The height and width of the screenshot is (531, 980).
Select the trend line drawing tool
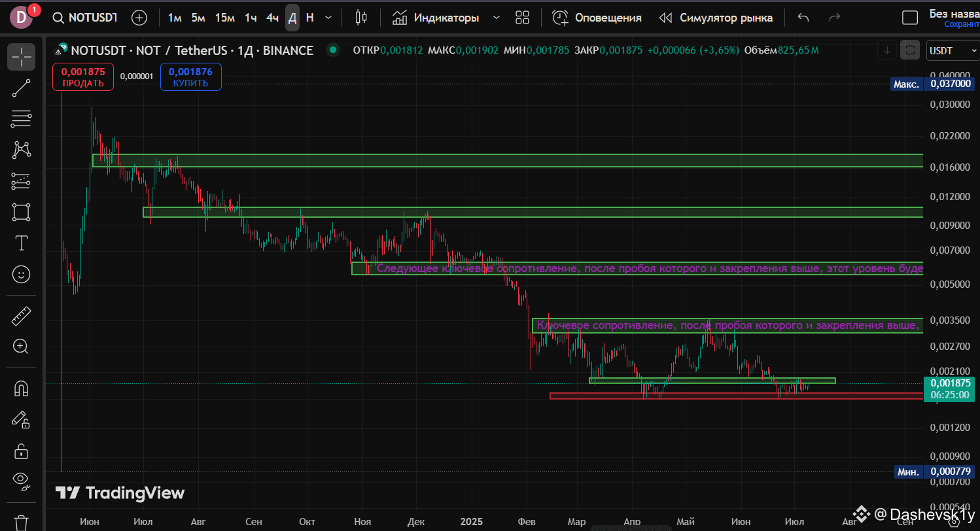(21, 88)
